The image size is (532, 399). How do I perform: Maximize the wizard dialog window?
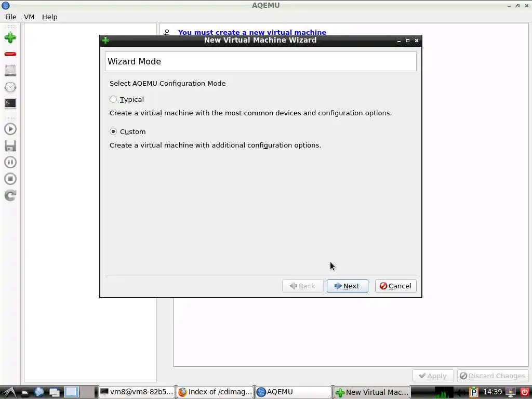tap(408, 41)
